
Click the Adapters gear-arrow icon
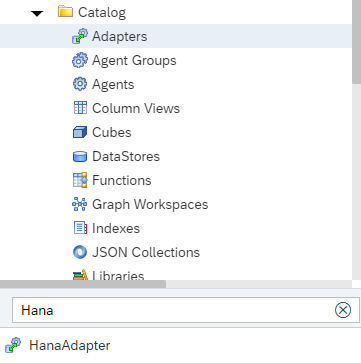point(80,36)
